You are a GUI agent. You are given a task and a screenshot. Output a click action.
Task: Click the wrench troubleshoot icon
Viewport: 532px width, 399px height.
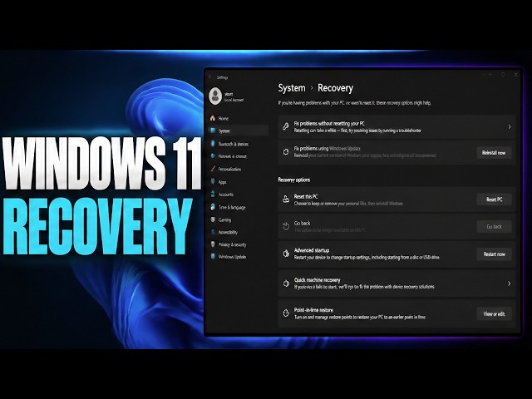point(286,126)
